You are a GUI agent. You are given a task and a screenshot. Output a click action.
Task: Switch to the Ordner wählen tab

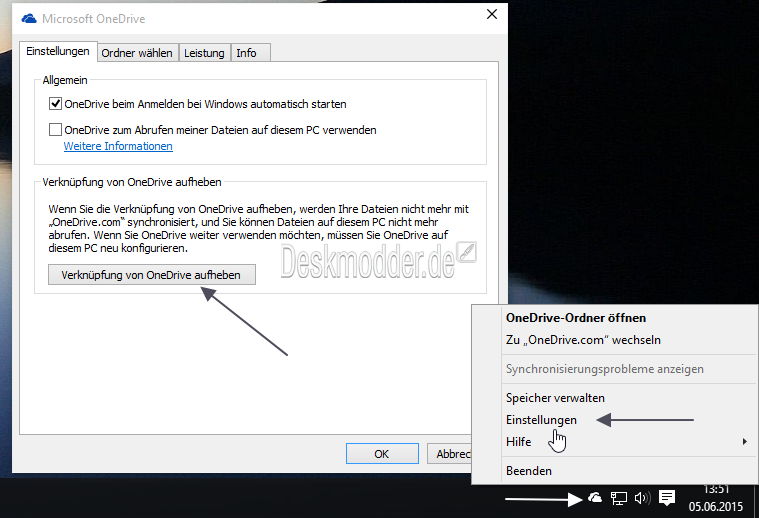pos(137,53)
